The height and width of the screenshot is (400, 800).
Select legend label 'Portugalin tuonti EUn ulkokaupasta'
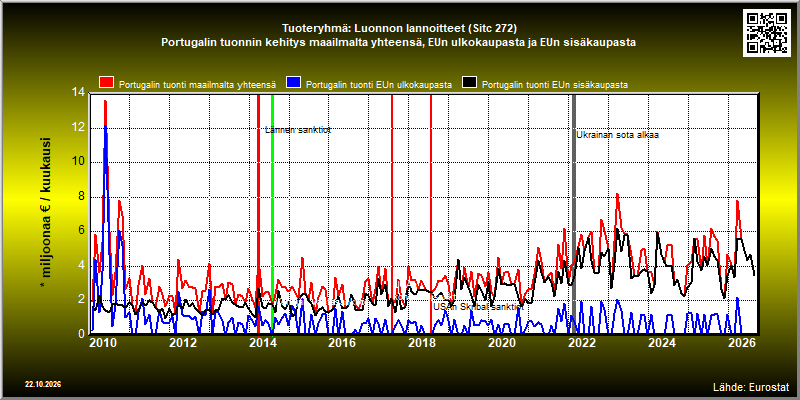(379, 85)
